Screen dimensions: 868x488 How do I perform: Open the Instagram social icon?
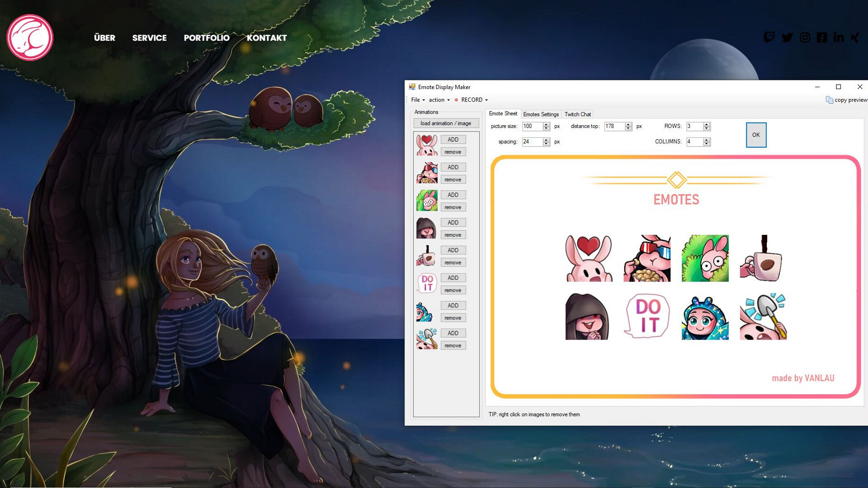(x=805, y=38)
